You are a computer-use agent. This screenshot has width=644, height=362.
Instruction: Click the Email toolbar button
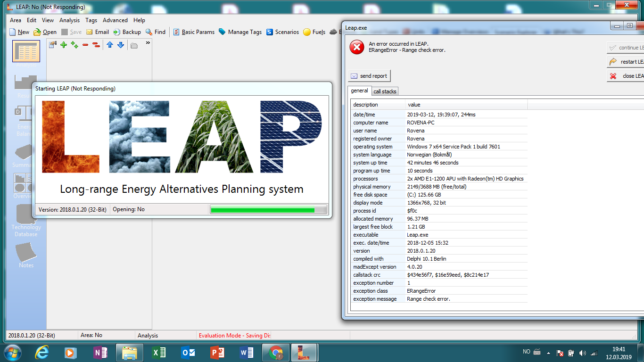[x=98, y=32]
